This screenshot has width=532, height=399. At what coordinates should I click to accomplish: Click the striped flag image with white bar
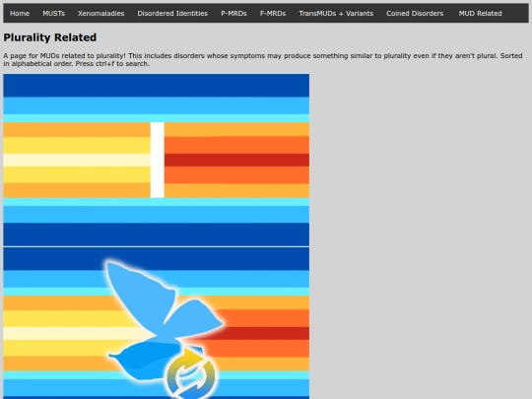[x=157, y=160]
